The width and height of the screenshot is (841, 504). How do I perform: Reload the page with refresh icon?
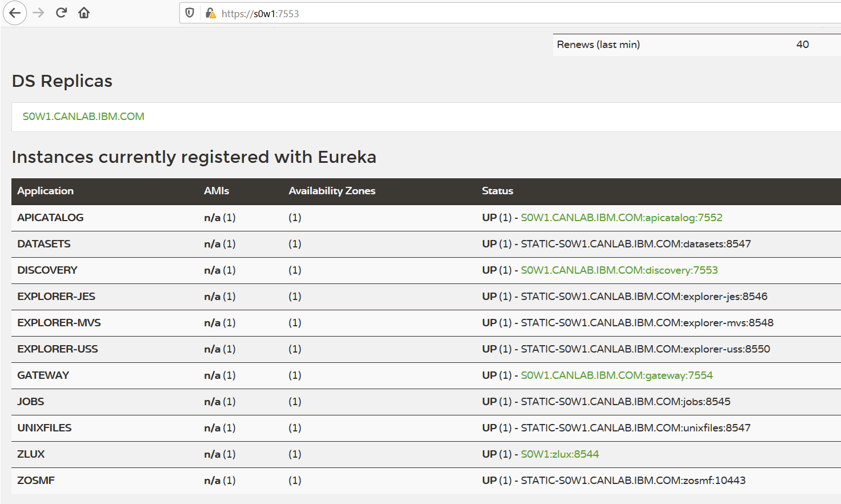click(x=61, y=13)
